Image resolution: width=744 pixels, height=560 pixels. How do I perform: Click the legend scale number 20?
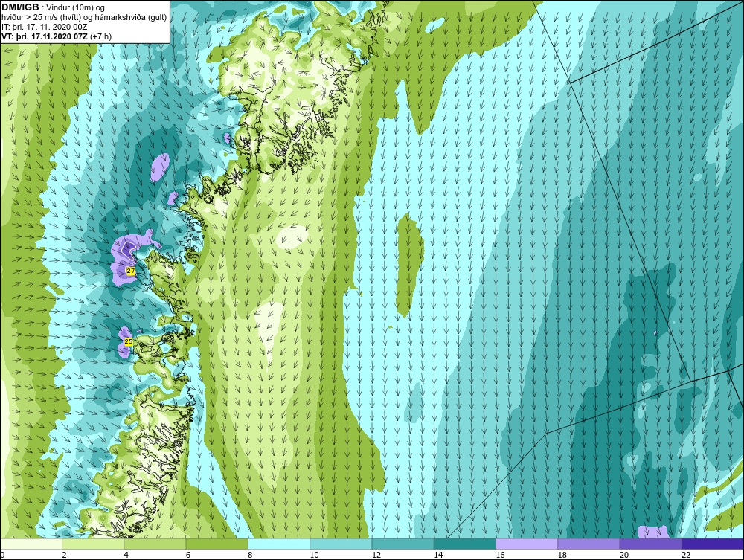pyautogui.click(x=624, y=556)
